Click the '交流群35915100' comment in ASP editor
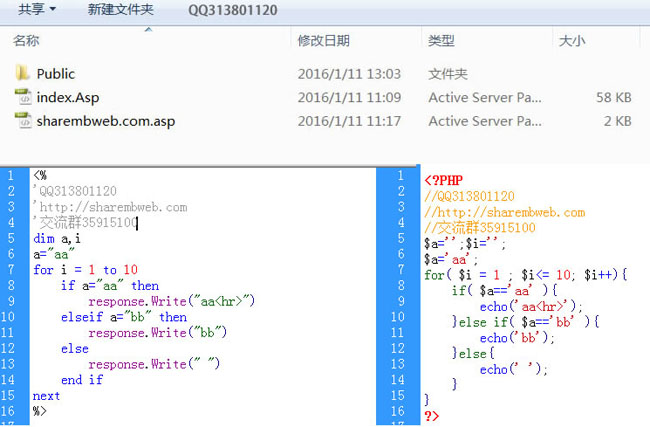Screen dimensions: 650x427 [x=85, y=223]
